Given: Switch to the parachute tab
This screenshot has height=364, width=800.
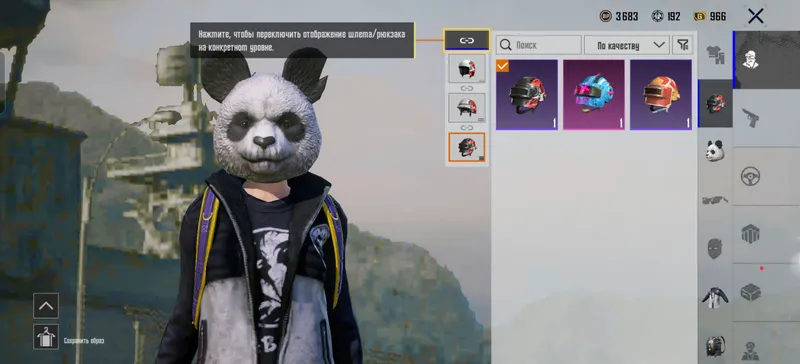Looking at the screenshot, I should click(751, 234).
